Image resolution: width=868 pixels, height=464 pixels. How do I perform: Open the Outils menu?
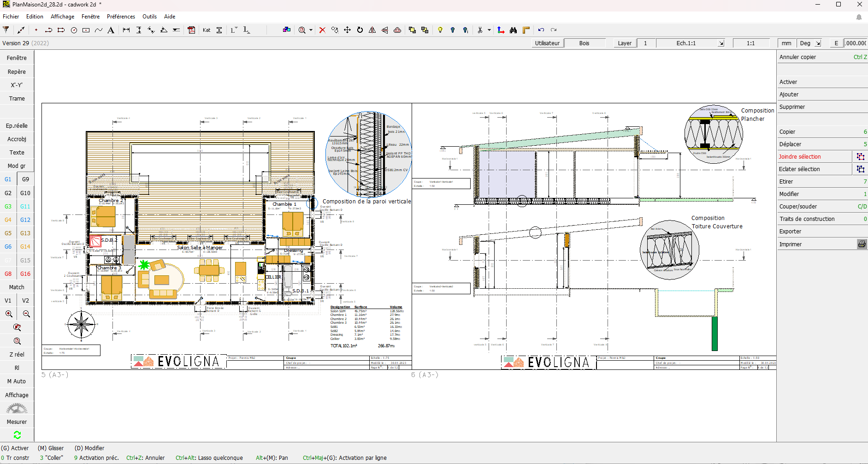coord(149,17)
